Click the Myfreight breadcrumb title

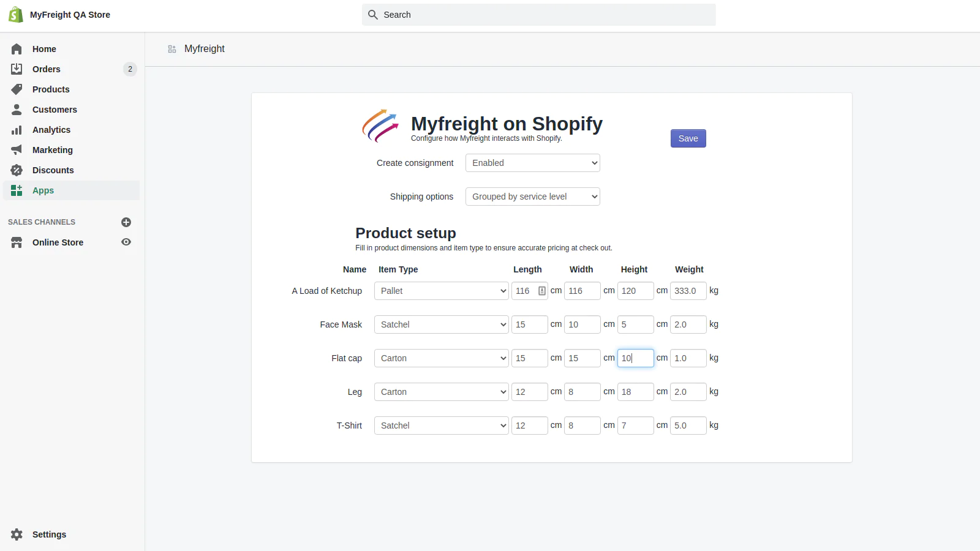(x=205, y=49)
